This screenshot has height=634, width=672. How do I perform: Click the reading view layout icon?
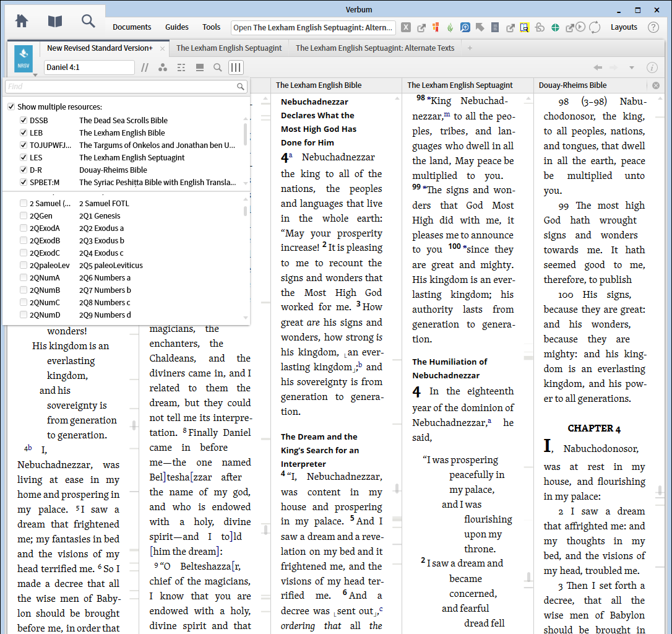coord(200,67)
